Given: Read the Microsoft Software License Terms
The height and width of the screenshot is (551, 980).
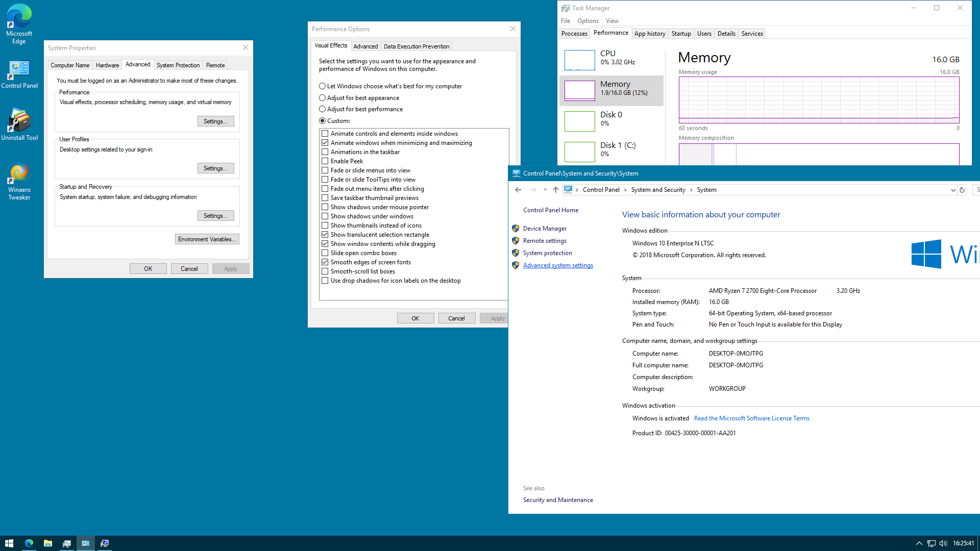Looking at the screenshot, I should click(751, 418).
